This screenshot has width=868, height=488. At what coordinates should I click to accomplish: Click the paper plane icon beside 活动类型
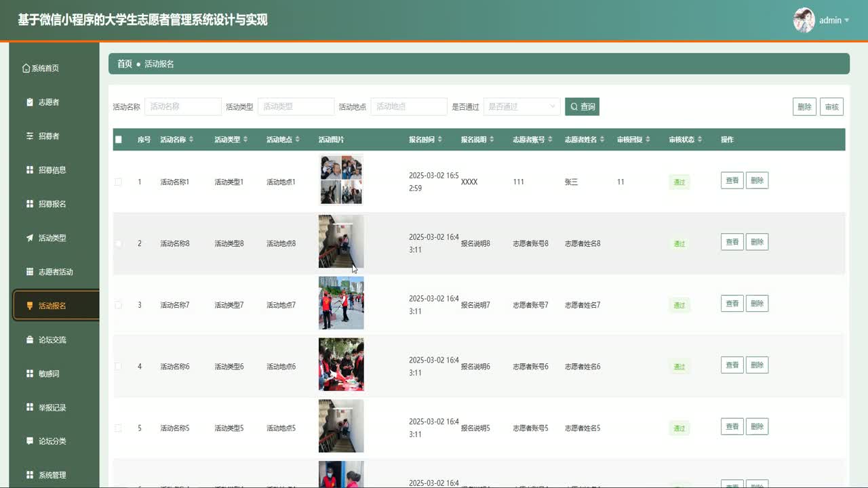30,238
